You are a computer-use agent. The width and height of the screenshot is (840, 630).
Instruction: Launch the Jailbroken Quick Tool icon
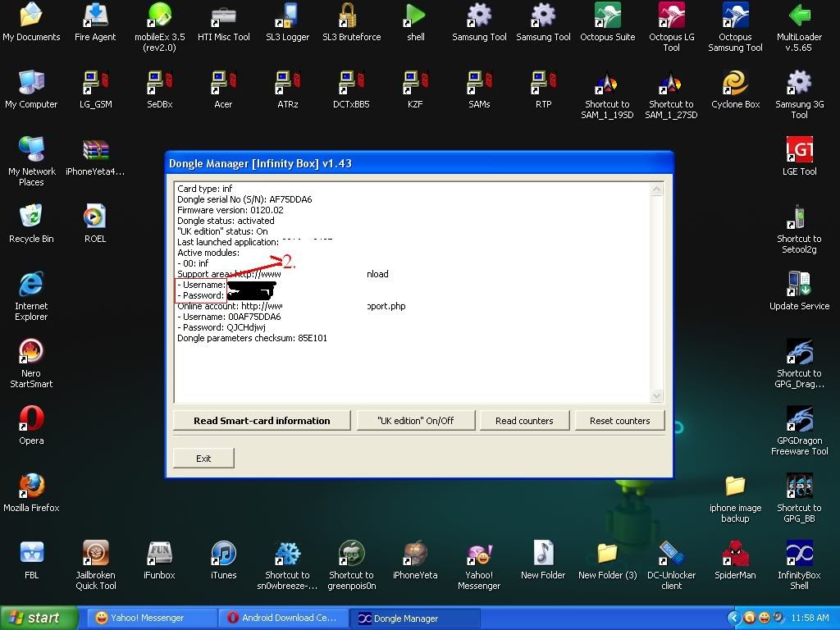coord(95,565)
